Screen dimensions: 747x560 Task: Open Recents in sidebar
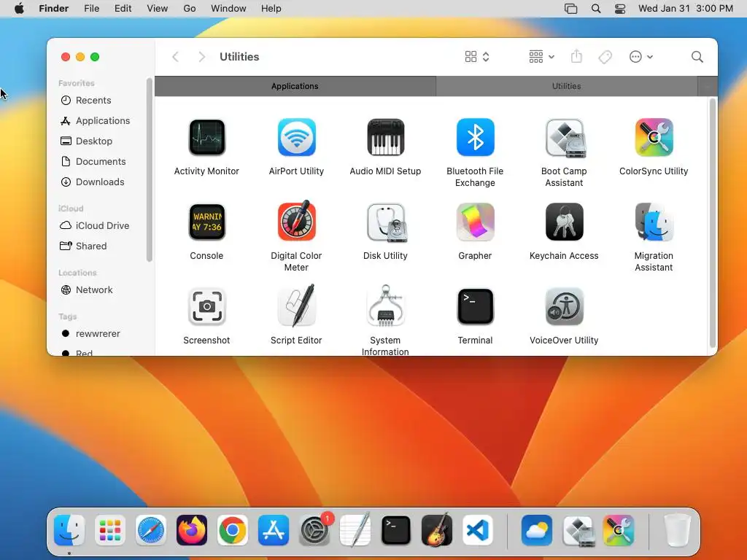point(93,101)
